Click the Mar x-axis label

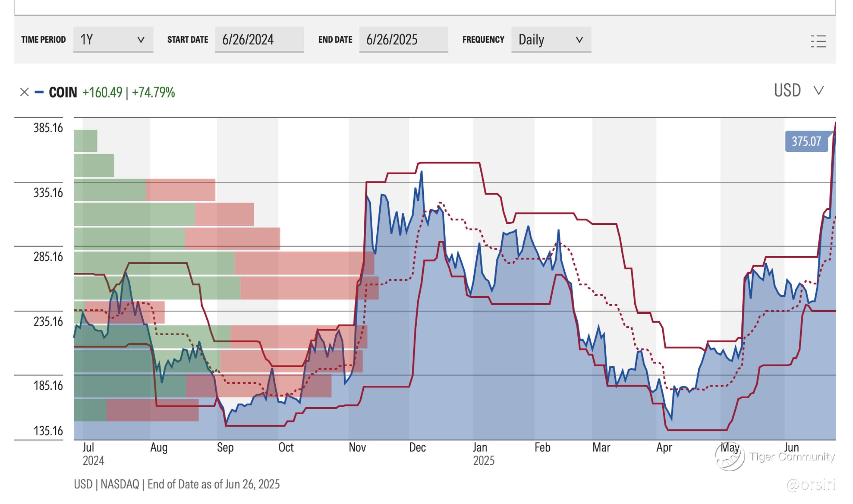(x=601, y=447)
